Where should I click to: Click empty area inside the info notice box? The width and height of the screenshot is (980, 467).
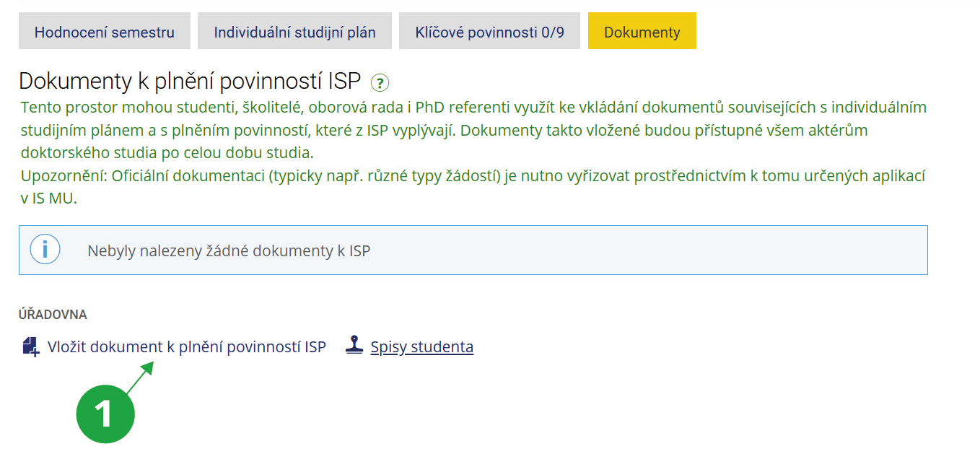pos(649,250)
